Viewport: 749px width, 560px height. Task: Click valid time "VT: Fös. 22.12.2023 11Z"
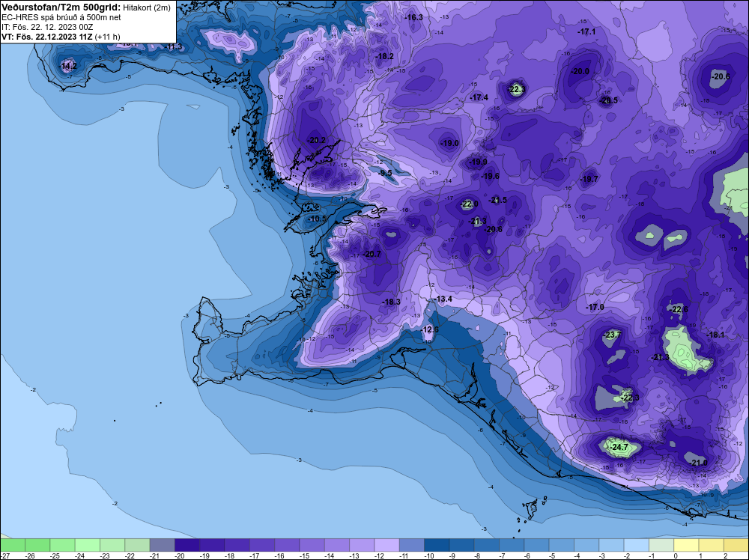click(47, 37)
